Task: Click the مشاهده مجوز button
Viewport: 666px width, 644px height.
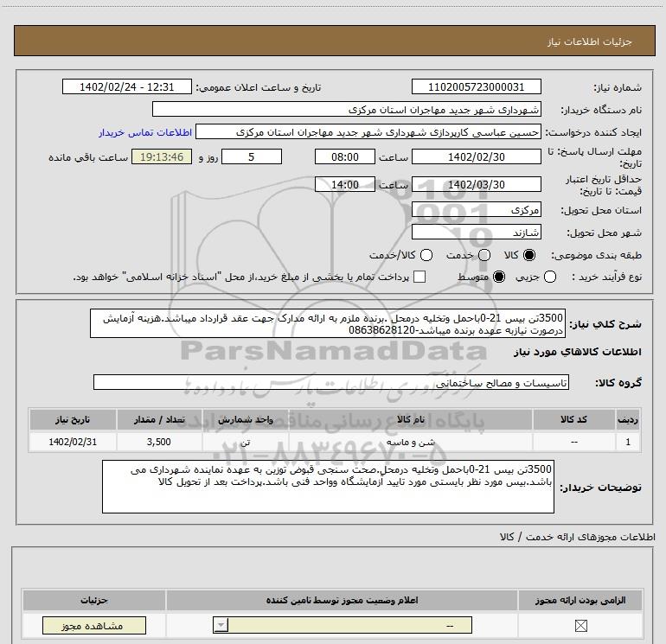Action: [94, 626]
